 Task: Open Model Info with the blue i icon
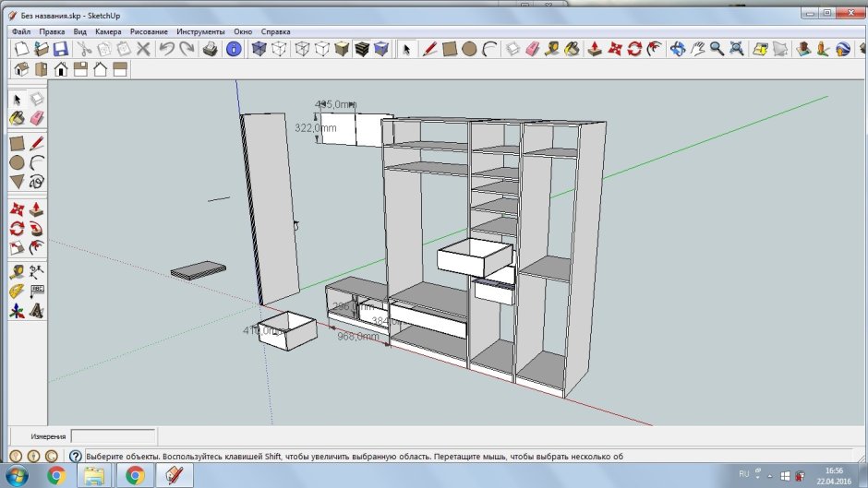(x=234, y=49)
